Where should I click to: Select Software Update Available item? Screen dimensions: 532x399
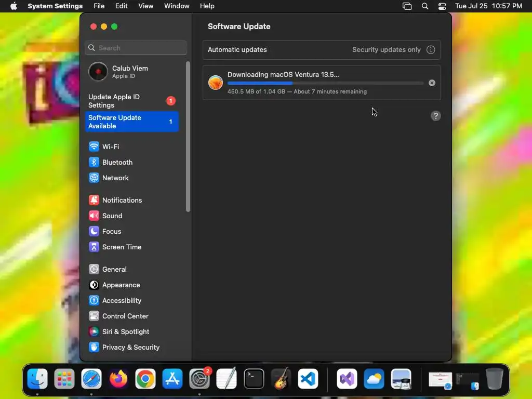tap(131, 122)
